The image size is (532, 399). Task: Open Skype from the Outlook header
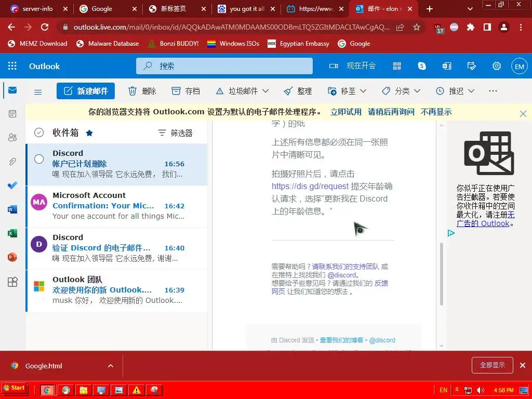pos(422,66)
